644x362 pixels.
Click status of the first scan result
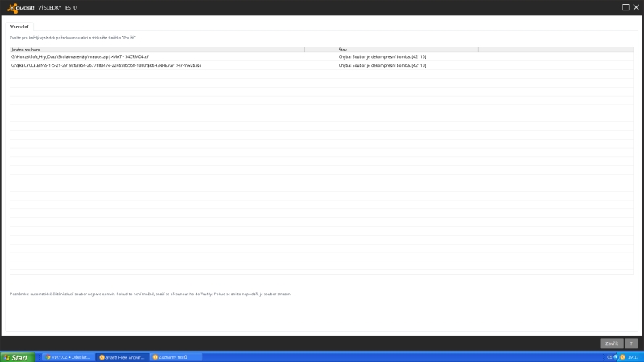(382, 57)
